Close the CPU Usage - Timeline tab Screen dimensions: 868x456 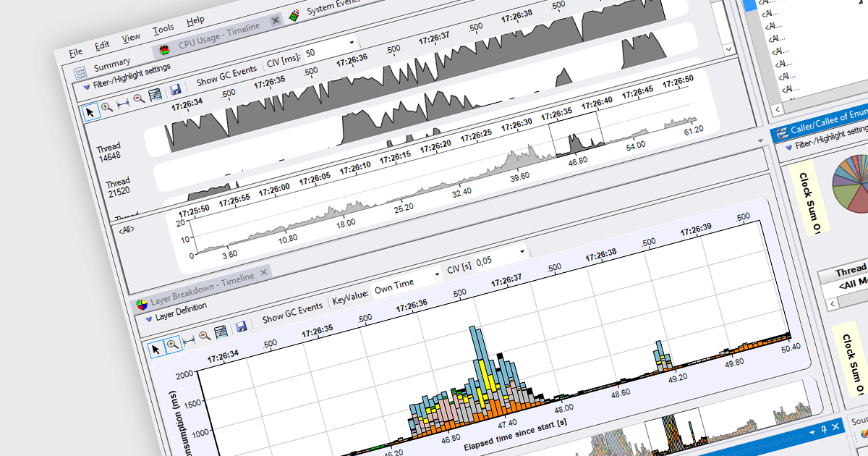tap(276, 21)
